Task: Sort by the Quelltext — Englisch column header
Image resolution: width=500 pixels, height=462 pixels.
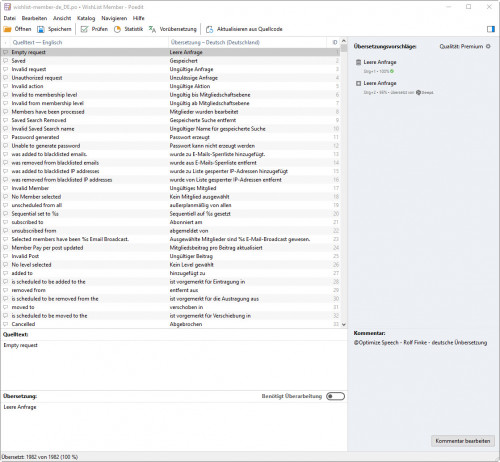Action: tap(37, 42)
